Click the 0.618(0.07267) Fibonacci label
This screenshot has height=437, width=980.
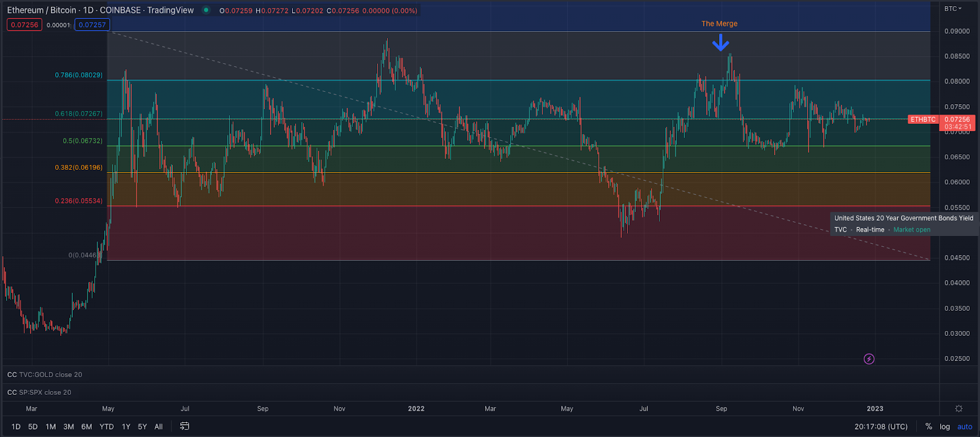(x=78, y=114)
